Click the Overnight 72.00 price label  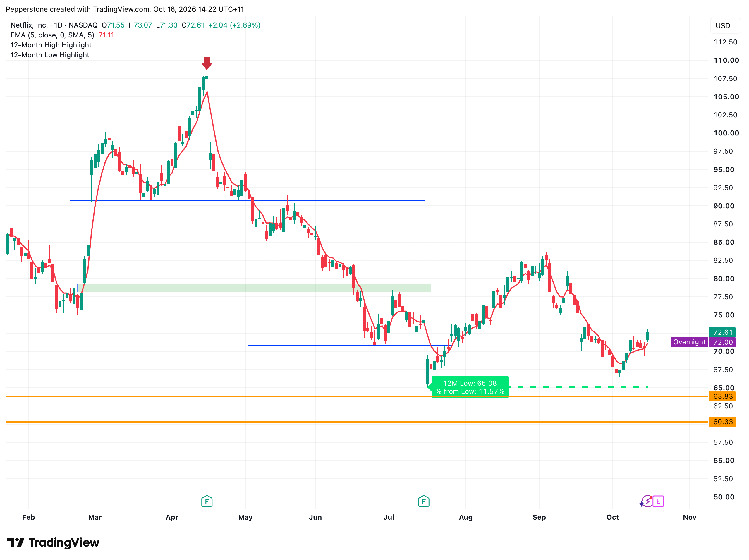coord(703,342)
